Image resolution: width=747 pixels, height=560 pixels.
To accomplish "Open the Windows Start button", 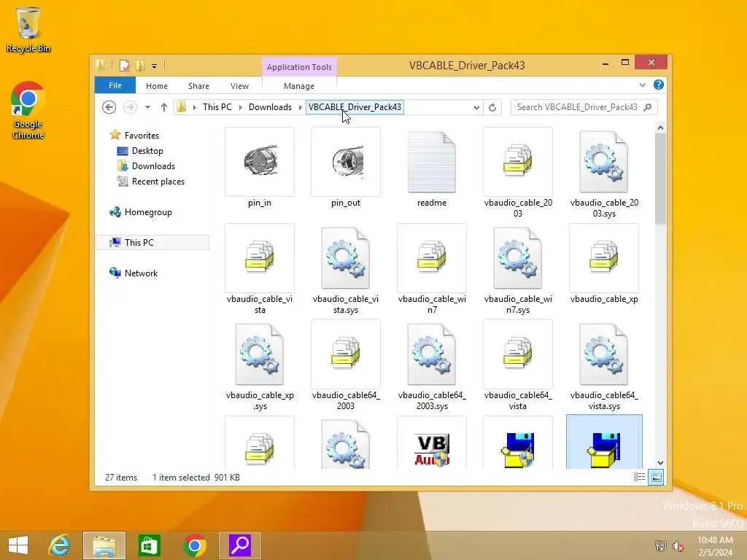I will tap(18, 545).
